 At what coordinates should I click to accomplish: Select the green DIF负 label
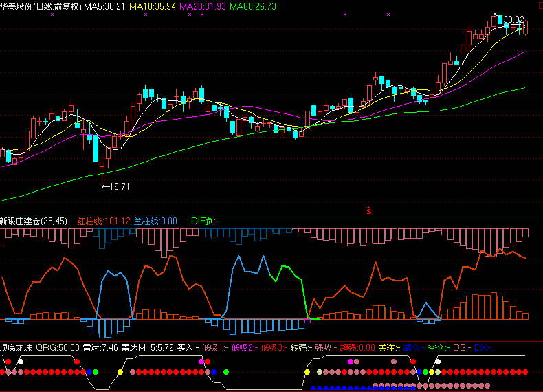(x=205, y=221)
